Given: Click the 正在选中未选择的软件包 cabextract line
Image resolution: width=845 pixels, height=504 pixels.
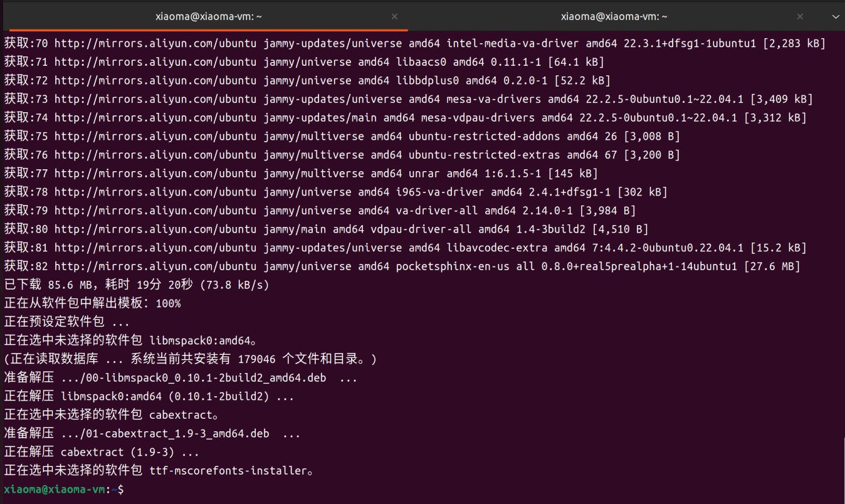Looking at the screenshot, I should click(112, 415).
